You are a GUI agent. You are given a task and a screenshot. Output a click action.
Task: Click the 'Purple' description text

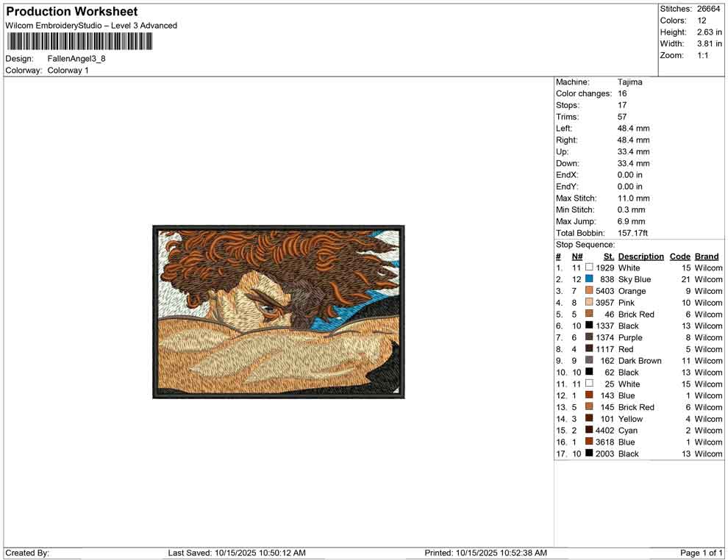coord(630,337)
